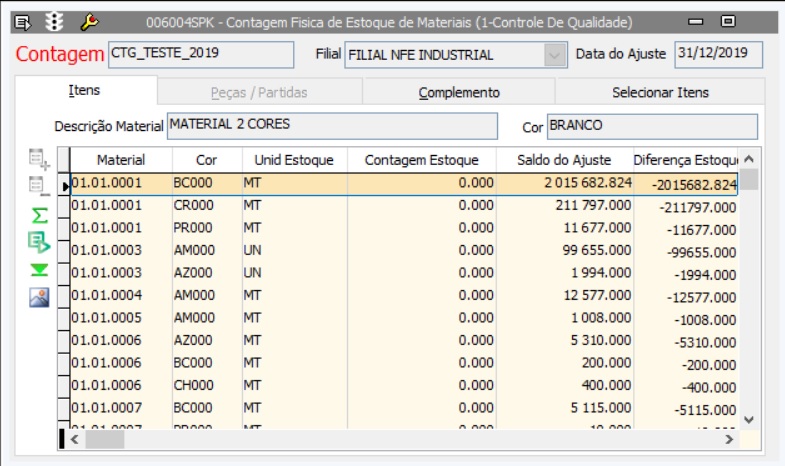Open the material image picture icon
Screen dimensions: 785x466
tap(39, 296)
